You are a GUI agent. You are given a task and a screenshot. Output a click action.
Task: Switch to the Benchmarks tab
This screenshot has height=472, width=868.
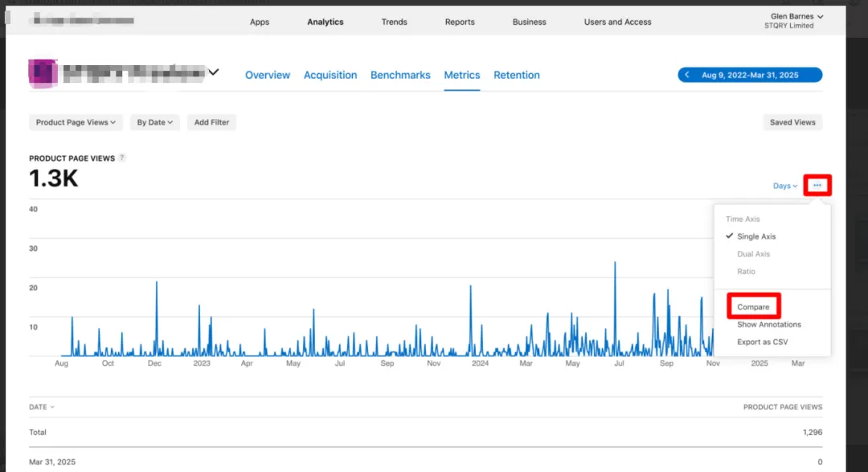(x=400, y=76)
